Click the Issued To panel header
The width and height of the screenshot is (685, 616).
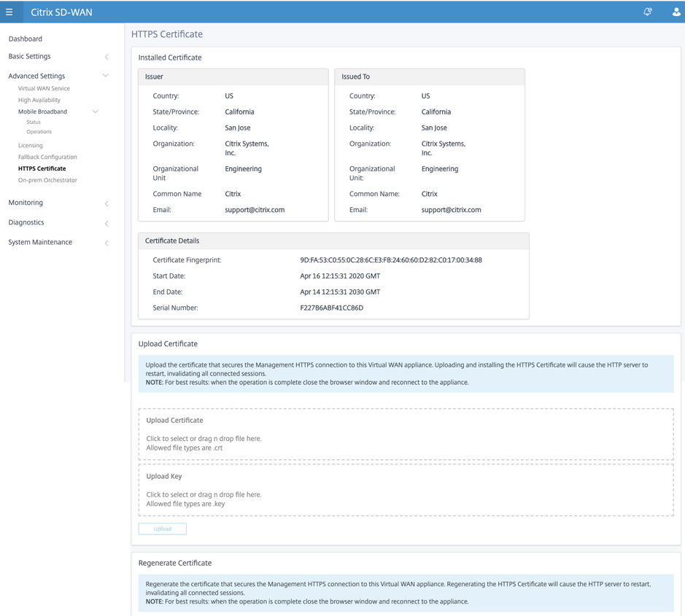pyautogui.click(x=430, y=77)
